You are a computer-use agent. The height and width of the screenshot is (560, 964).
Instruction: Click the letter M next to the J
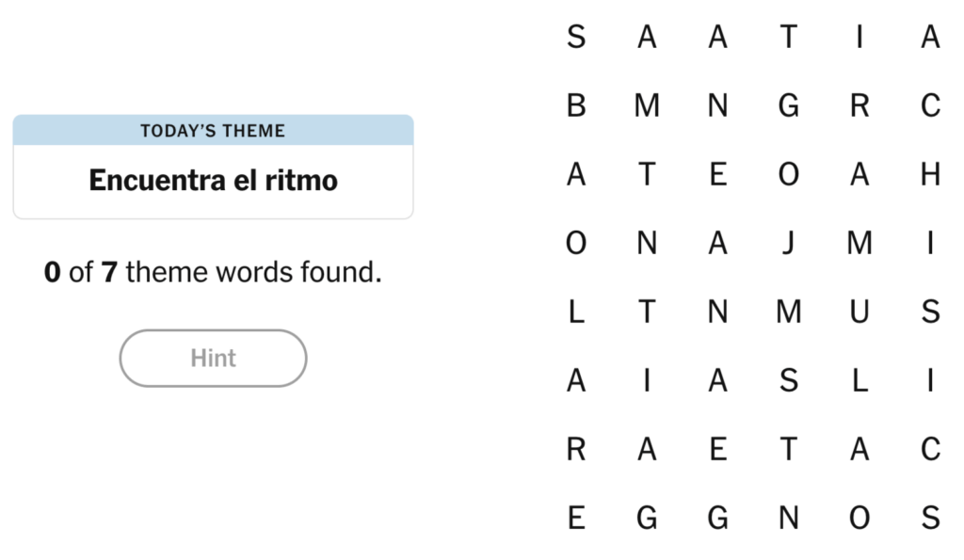pyautogui.click(x=859, y=243)
